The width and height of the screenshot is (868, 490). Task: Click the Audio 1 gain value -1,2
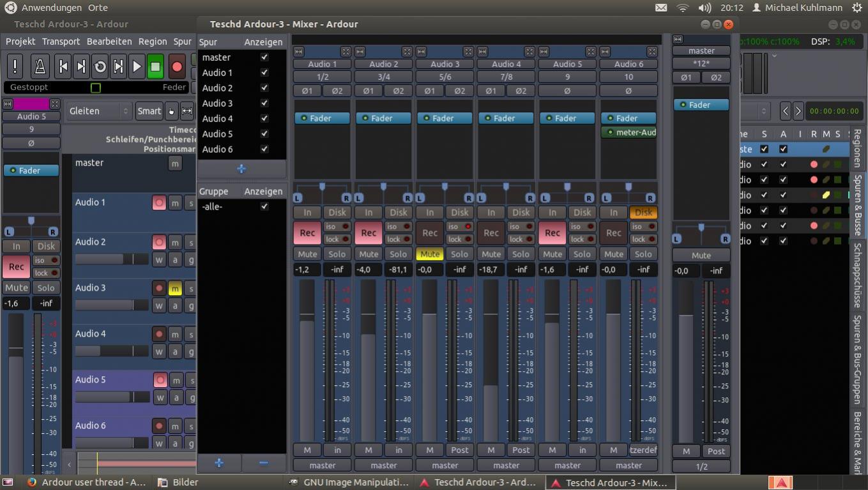click(x=307, y=270)
